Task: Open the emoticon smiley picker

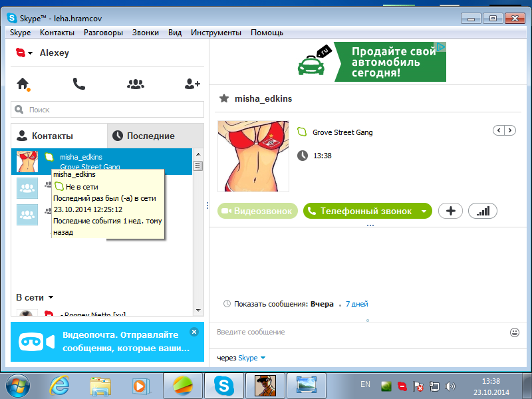Action: [515, 332]
